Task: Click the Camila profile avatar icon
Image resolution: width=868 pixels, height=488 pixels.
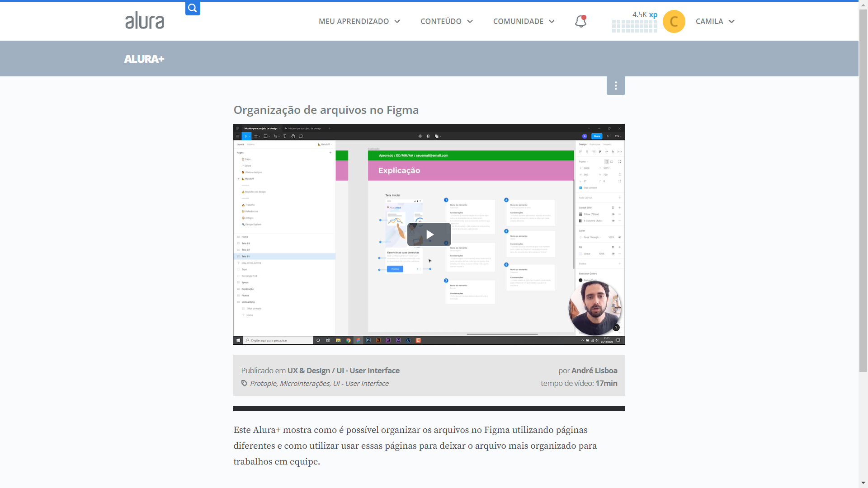Action: (674, 21)
